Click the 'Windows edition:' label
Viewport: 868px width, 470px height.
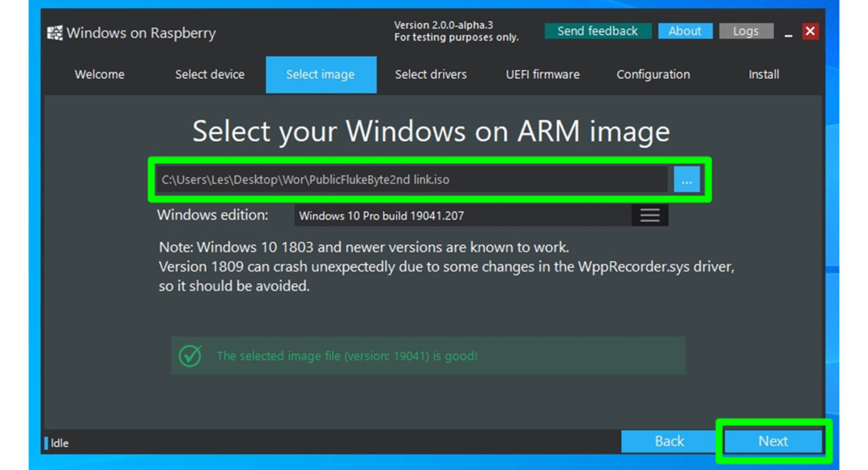click(x=212, y=215)
